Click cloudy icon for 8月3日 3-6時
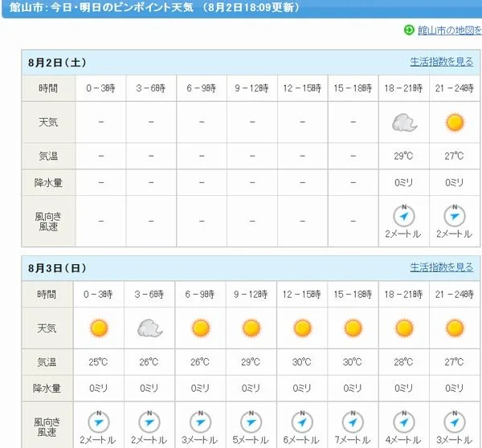 click(149, 328)
